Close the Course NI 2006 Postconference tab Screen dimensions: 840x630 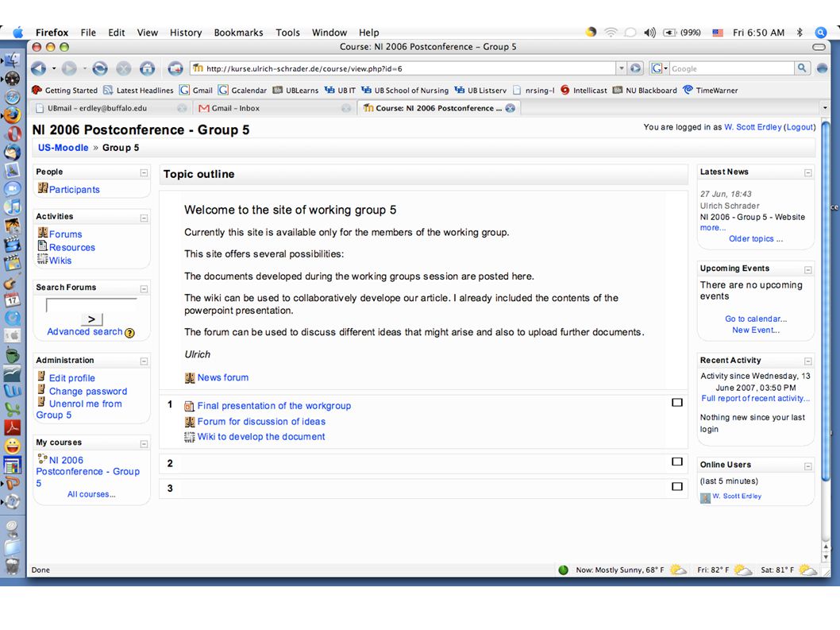[511, 108]
